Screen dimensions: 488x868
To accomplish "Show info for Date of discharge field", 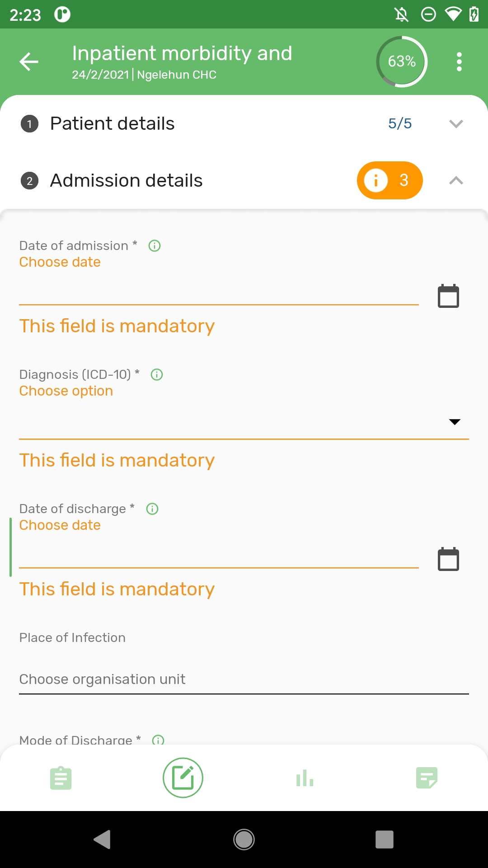I will point(152,509).
